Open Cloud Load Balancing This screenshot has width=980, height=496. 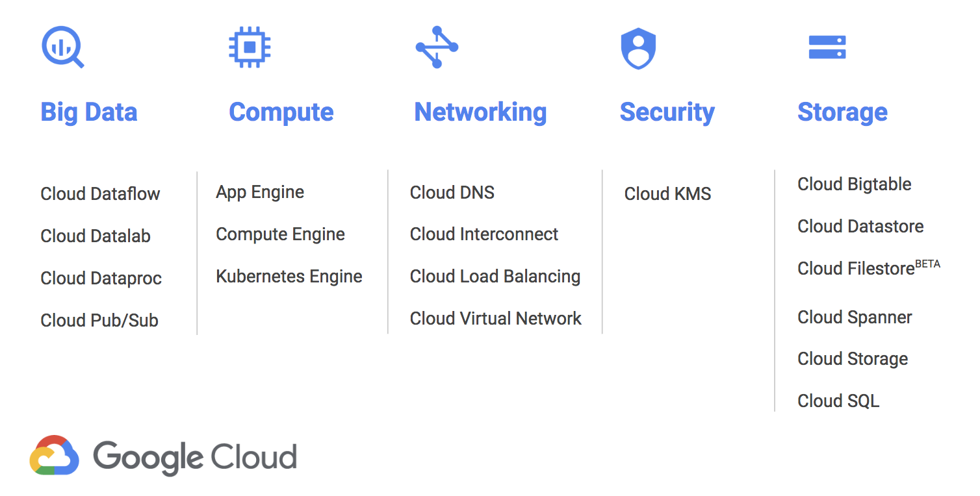(x=495, y=277)
